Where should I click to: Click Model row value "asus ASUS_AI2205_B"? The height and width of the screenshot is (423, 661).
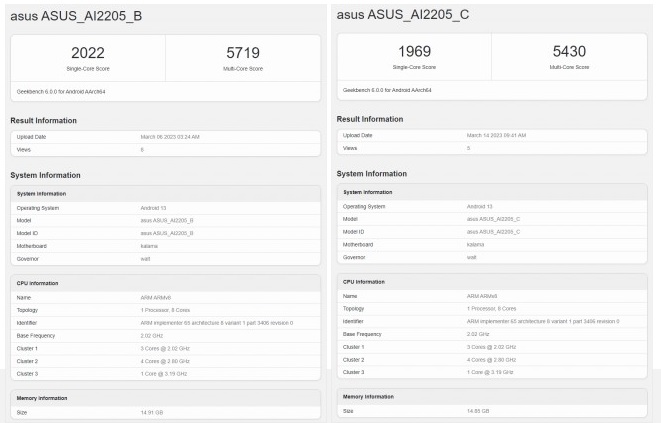tap(167, 221)
